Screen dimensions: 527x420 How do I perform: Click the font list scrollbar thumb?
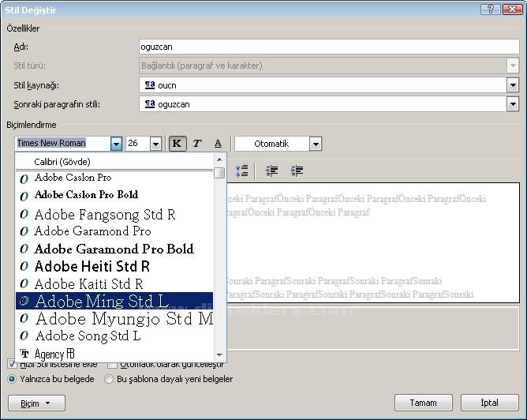(x=219, y=173)
